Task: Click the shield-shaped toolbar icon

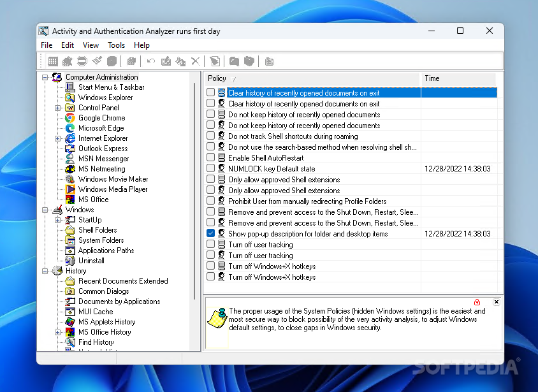Action: coord(249,61)
